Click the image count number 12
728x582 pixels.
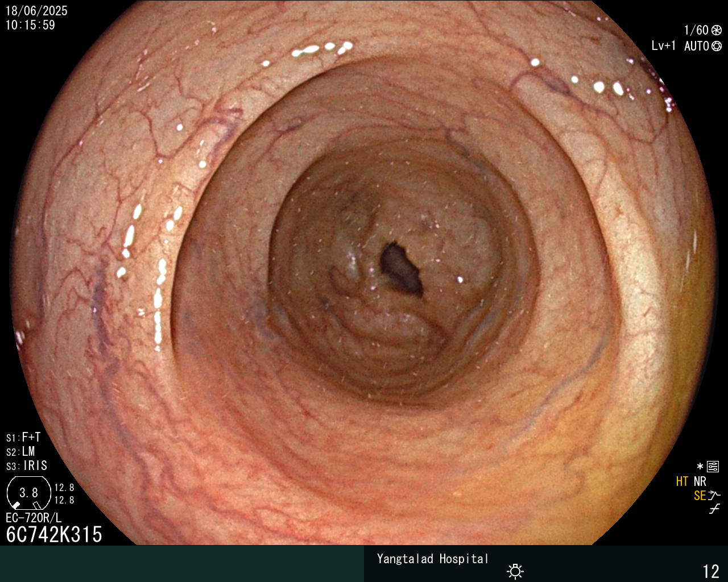pos(711,571)
